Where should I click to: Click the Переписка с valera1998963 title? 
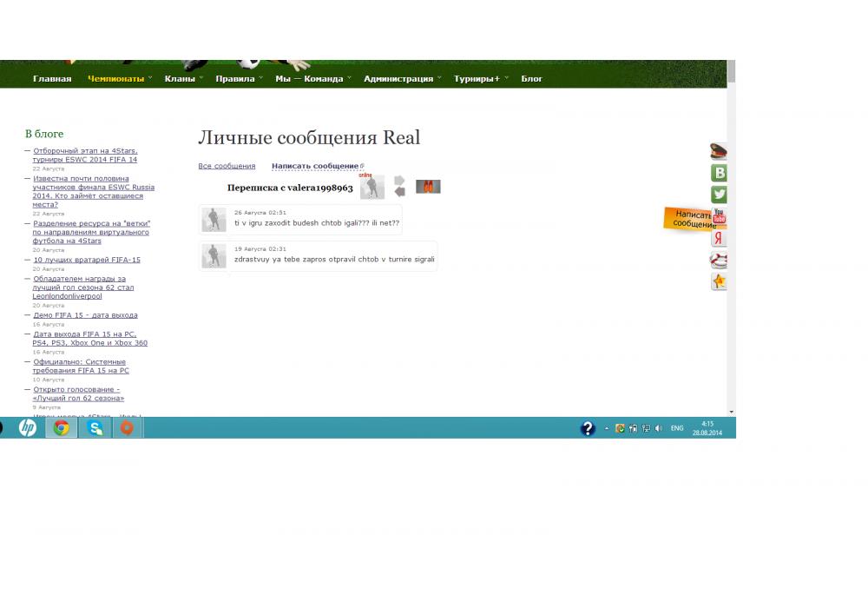click(290, 188)
